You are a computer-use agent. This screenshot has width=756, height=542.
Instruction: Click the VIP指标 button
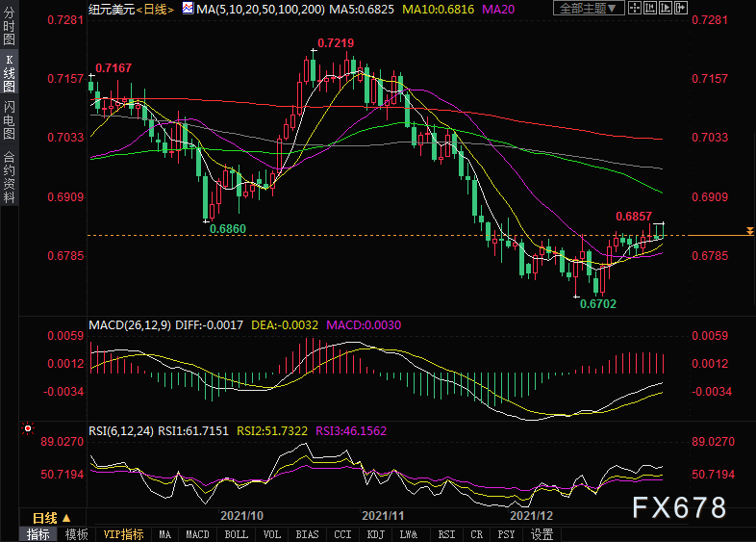(x=123, y=534)
